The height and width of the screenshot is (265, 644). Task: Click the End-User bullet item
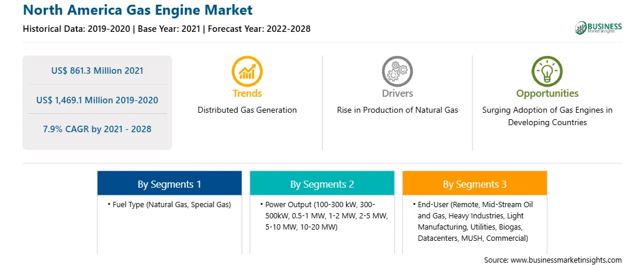474,221
